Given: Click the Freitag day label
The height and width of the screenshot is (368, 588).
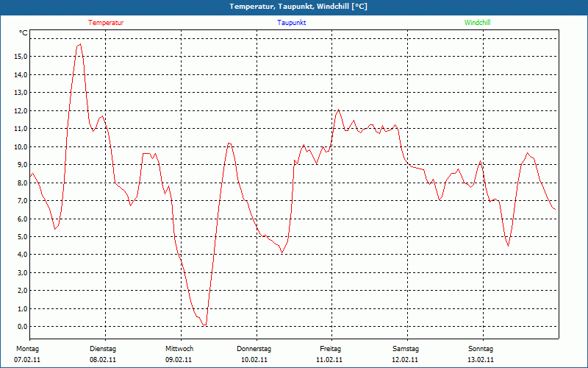Looking at the screenshot, I should [330, 349].
